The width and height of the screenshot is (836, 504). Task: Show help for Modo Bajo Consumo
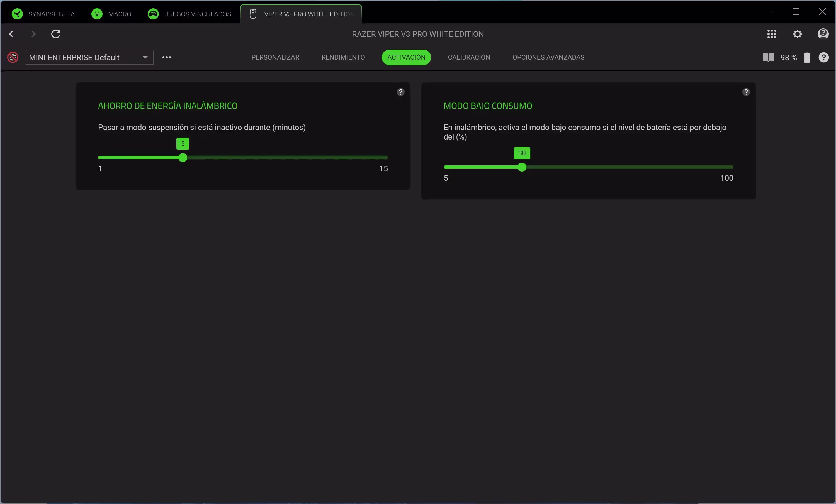pyautogui.click(x=746, y=92)
